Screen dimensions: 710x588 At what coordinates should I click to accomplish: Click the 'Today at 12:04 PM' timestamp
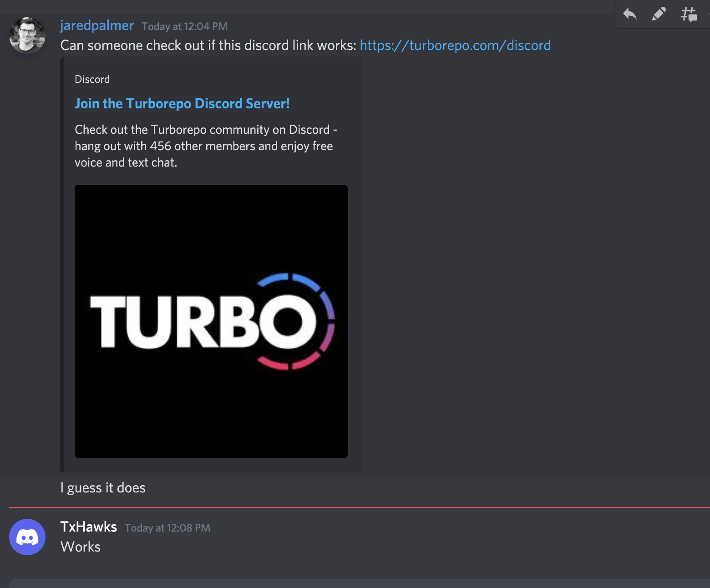tap(184, 26)
